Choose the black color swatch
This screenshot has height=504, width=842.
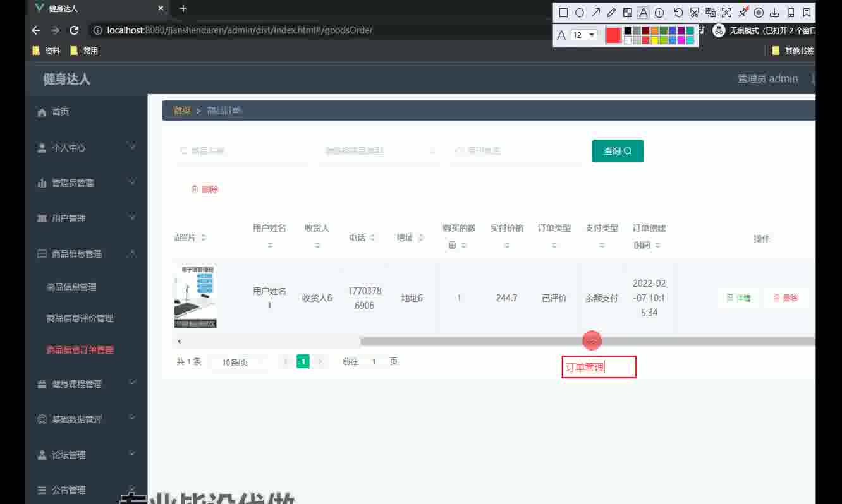click(628, 30)
